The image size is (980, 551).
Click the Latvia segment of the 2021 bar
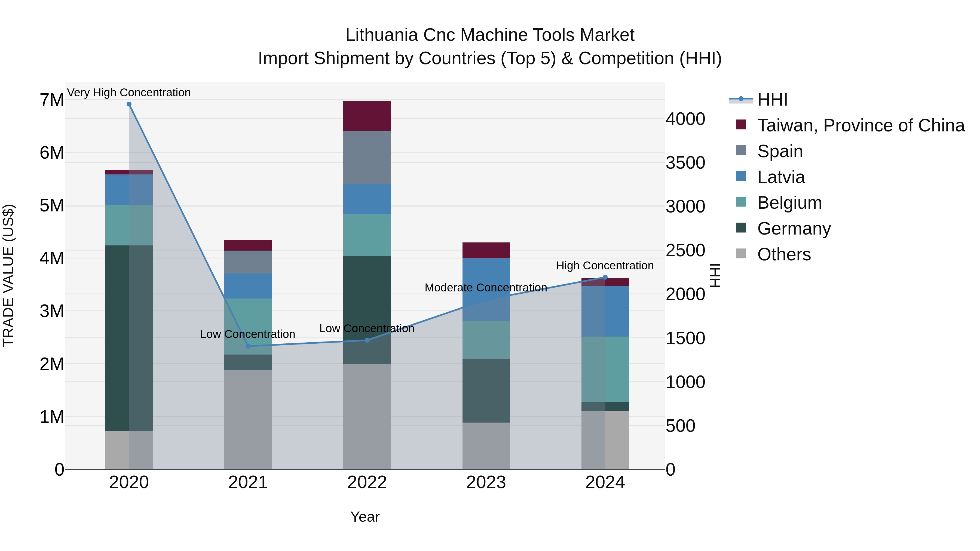click(x=248, y=286)
